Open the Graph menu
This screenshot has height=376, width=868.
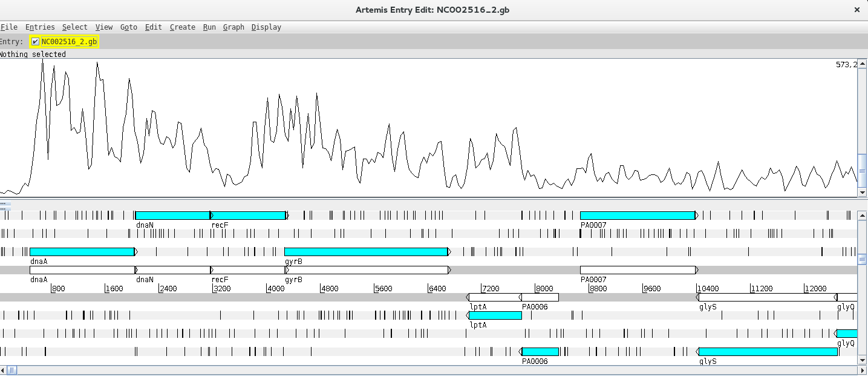click(x=233, y=27)
